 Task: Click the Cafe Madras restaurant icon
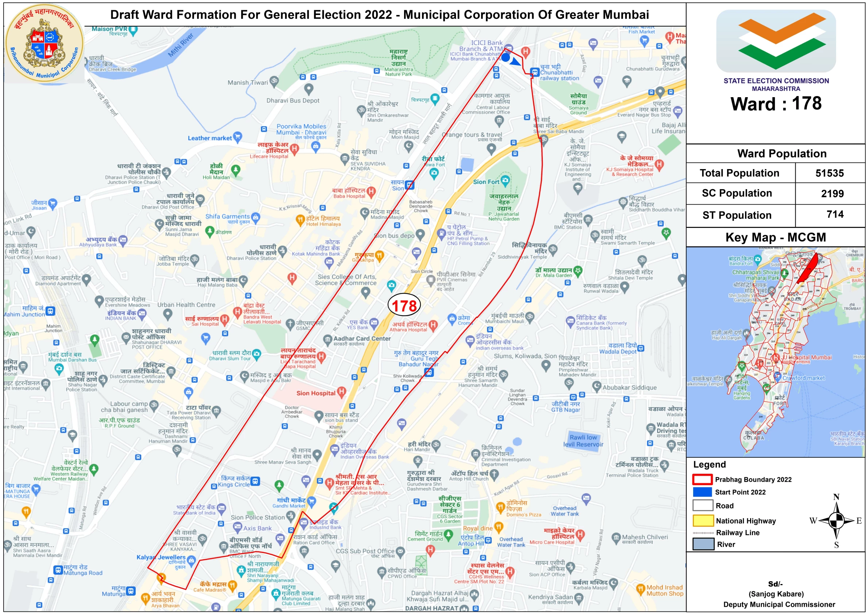point(232,586)
